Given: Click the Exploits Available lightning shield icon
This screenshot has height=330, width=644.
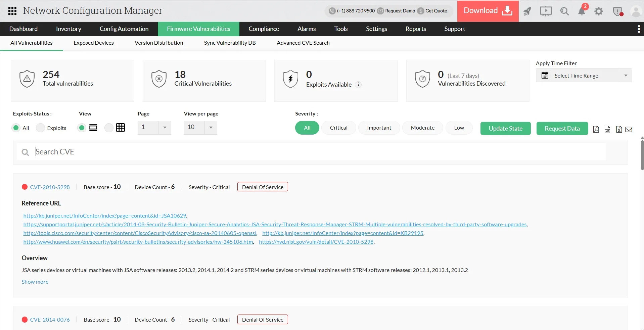Looking at the screenshot, I should click(x=291, y=79).
